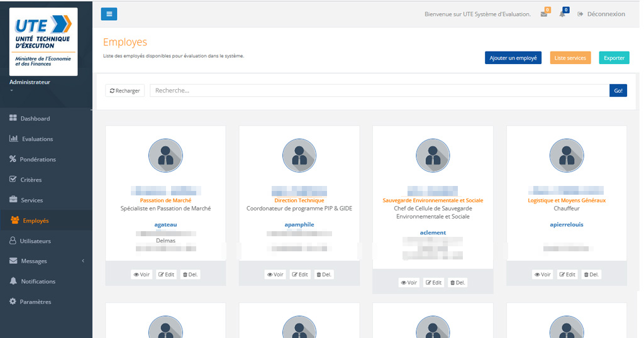Open Dashboard in the sidebar
This screenshot has width=644, height=338.
(30, 118)
